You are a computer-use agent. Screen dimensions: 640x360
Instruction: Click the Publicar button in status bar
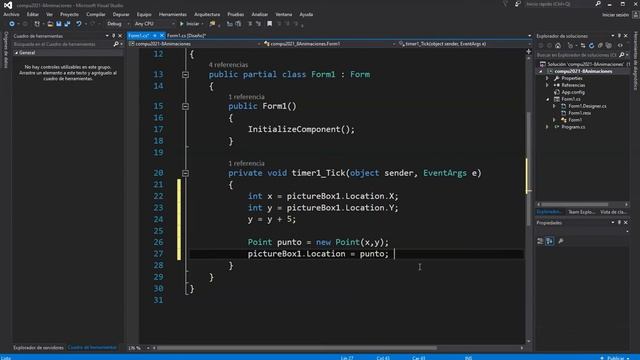[x=615, y=358]
